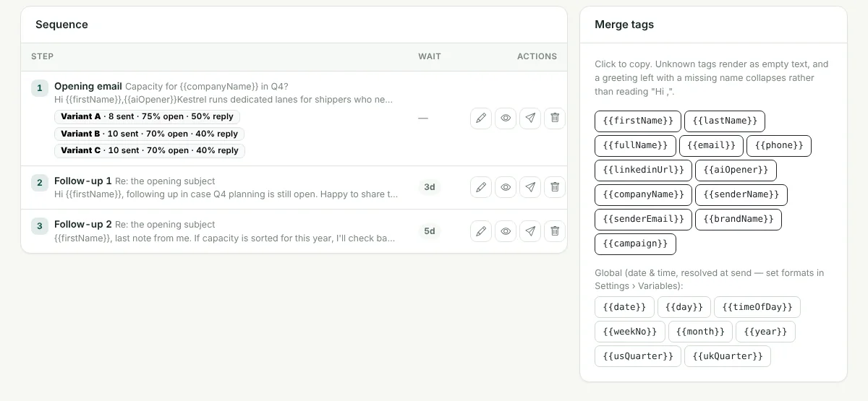Send test of Follow-up 1
The height and width of the screenshot is (401, 868).
[x=530, y=187]
